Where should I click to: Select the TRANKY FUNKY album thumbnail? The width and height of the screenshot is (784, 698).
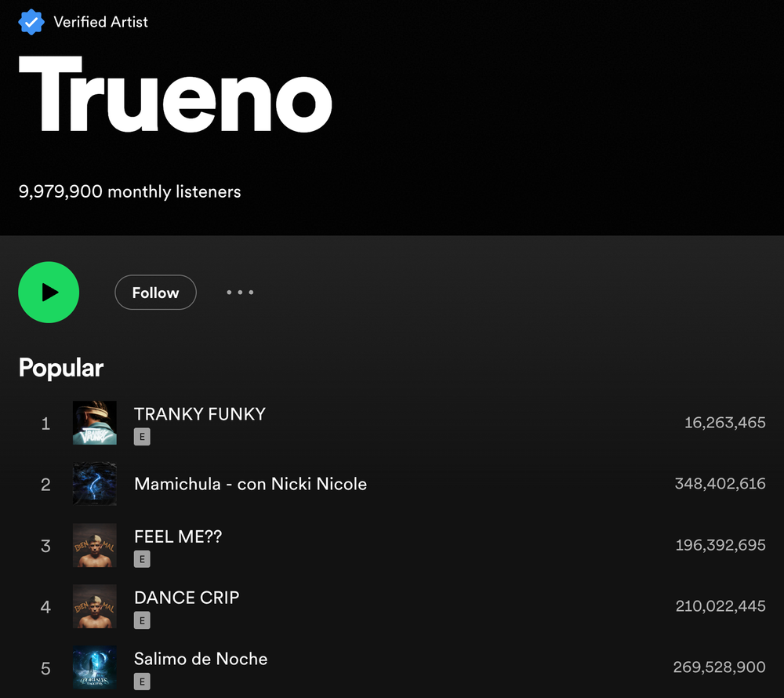coord(95,423)
